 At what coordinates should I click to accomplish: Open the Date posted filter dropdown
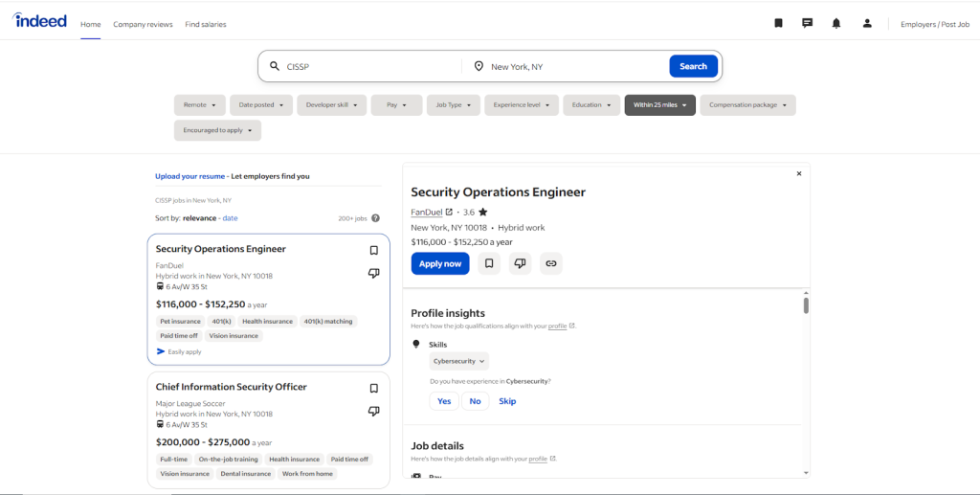coord(260,105)
